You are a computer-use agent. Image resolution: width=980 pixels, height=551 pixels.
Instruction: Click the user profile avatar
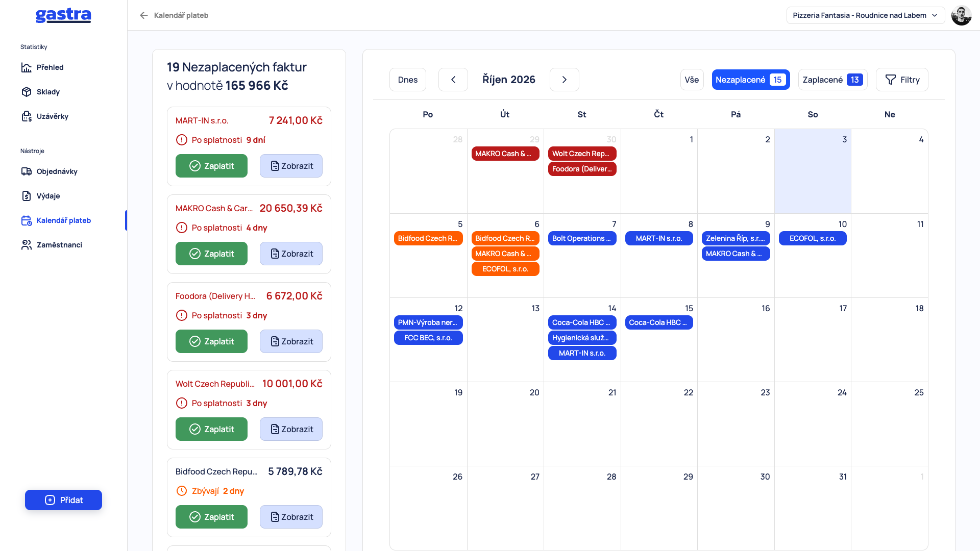point(961,15)
